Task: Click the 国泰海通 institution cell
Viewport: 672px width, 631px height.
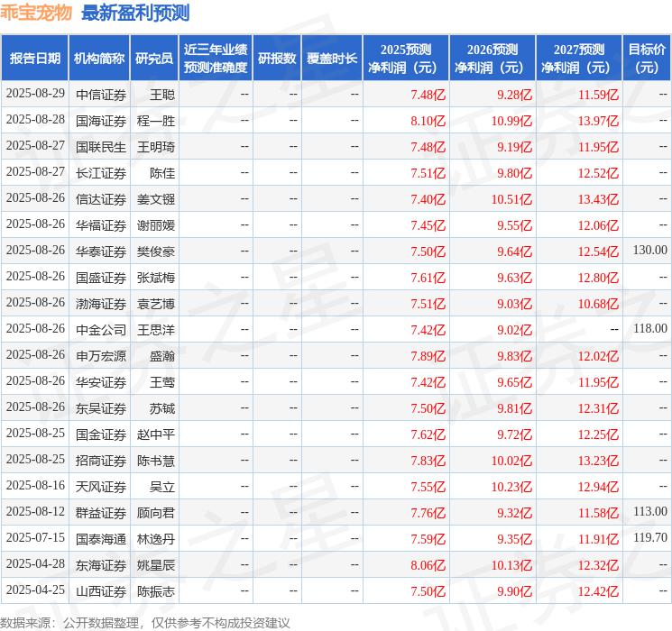Action: point(101,539)
